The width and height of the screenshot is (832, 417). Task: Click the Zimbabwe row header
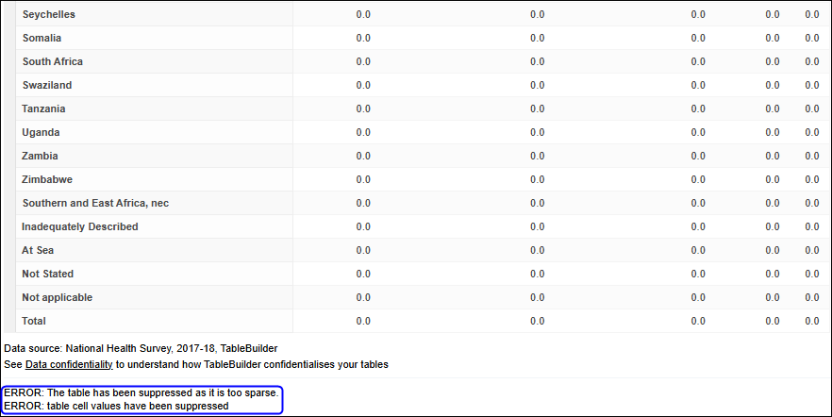coord(47,179)
